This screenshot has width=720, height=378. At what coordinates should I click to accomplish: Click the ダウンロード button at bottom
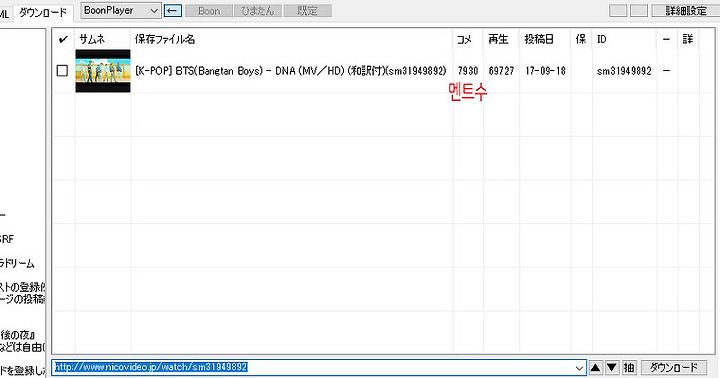click(x=674, y=368)
